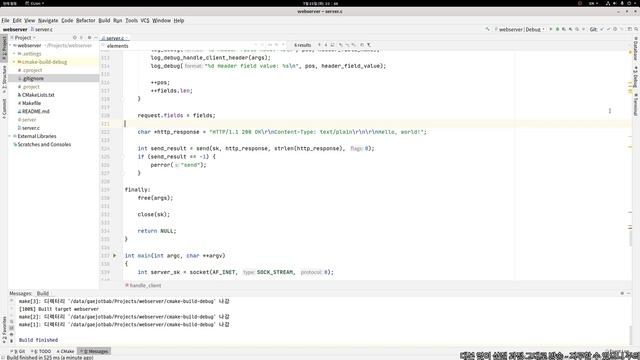Image resolution: width=640 pixels, height=360 pixels.
Task: Open Project view dropdown in panel header
Action: tap(25, 38)
